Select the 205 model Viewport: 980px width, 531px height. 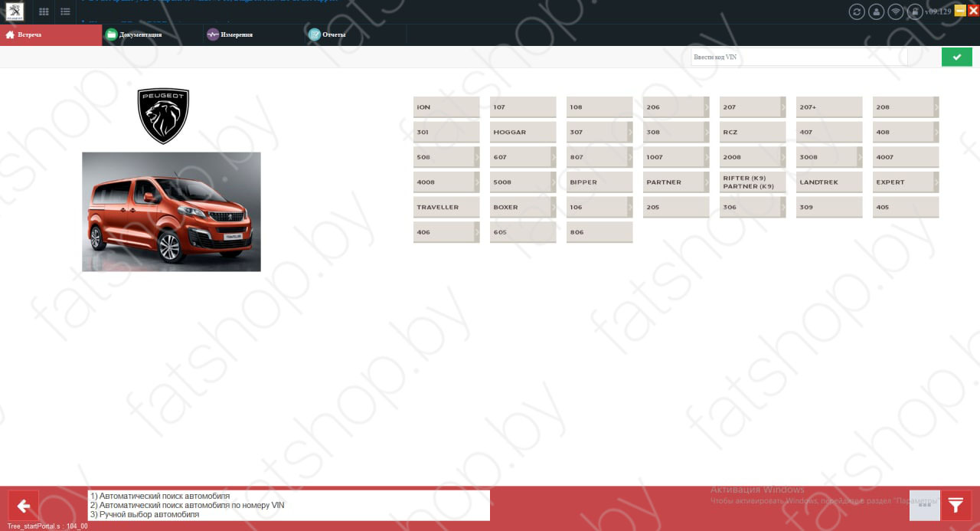676,207
